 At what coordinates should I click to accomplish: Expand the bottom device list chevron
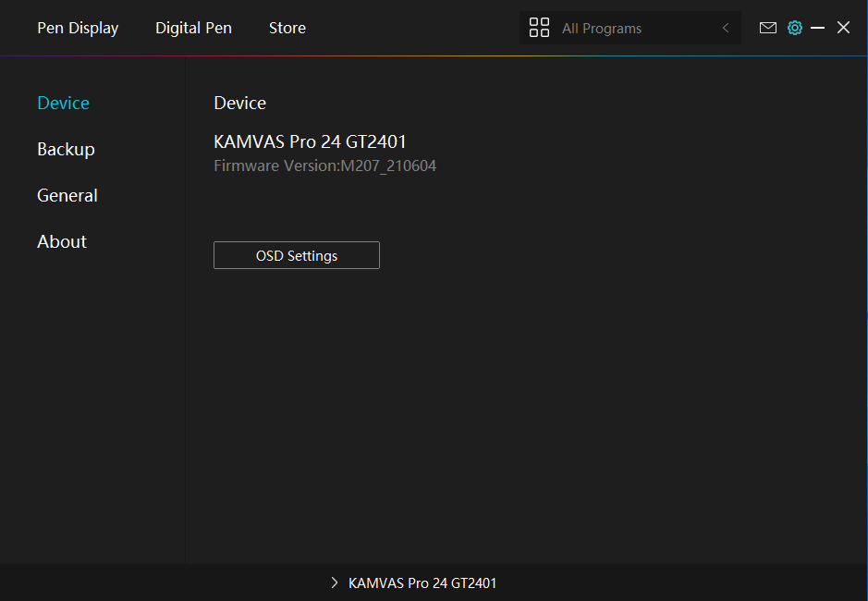[335, 583]
